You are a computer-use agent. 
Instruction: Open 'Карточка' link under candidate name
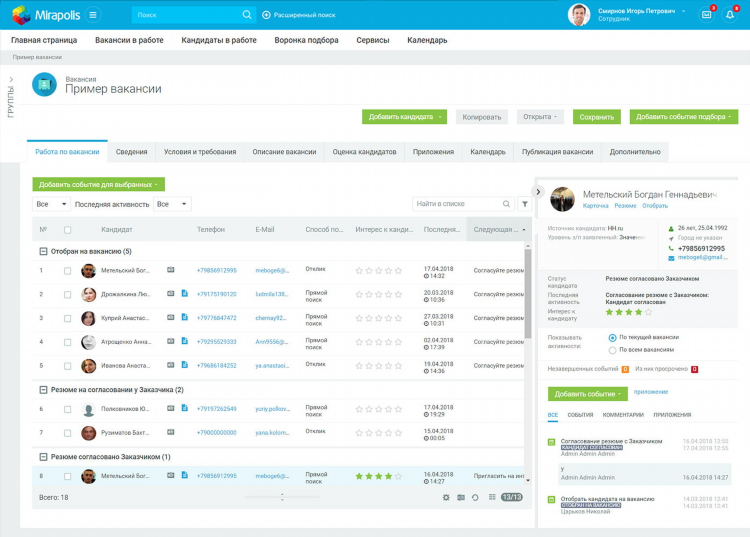596,206
